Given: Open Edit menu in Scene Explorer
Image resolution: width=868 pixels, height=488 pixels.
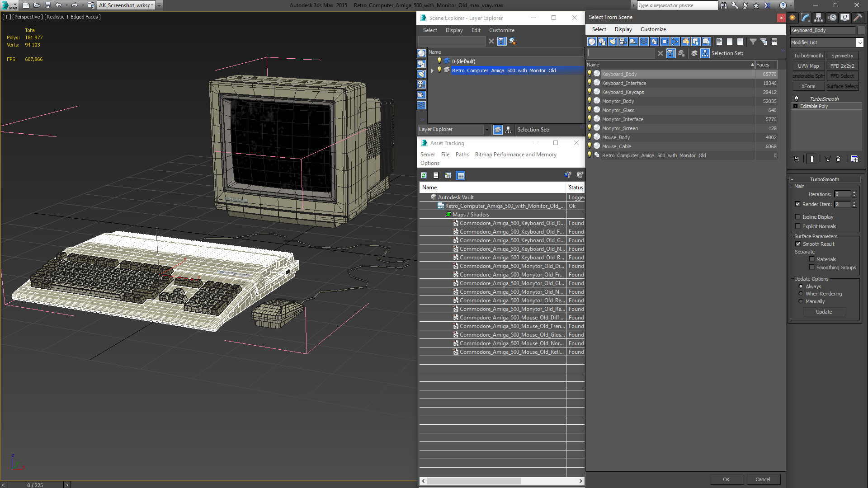Looking at the screenshot, I should click(x=476, y=30).
